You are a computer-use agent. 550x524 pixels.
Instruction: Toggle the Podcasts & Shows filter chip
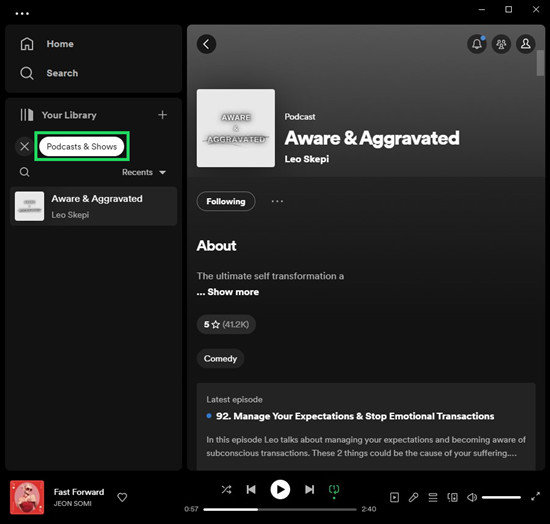(x=82, y=146)
